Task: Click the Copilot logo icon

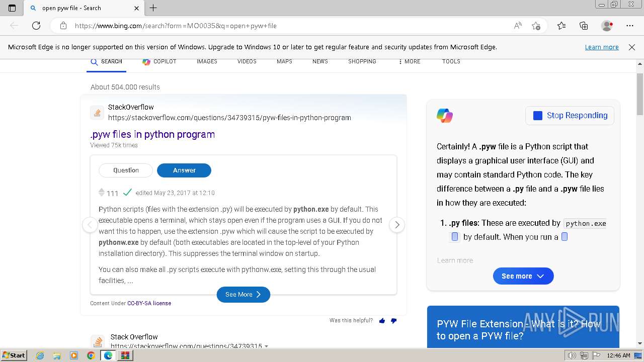Action: coord(445,116)
